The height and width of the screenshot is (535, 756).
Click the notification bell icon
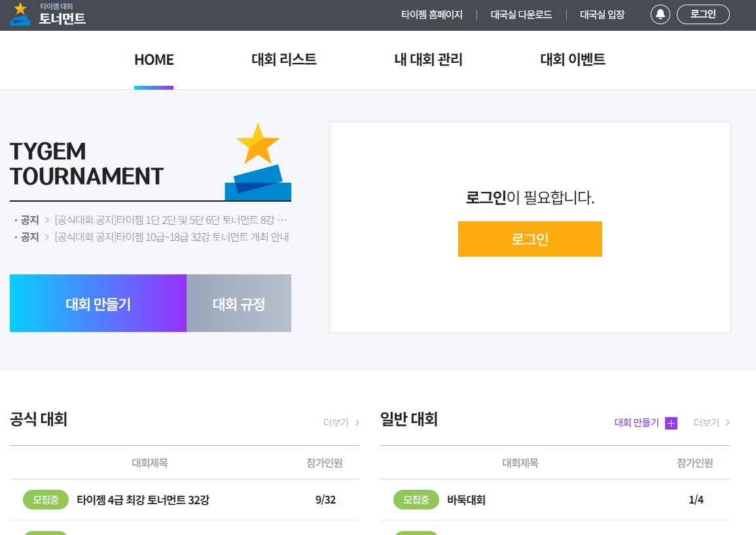pyautogui.click(x=660, y=14)
